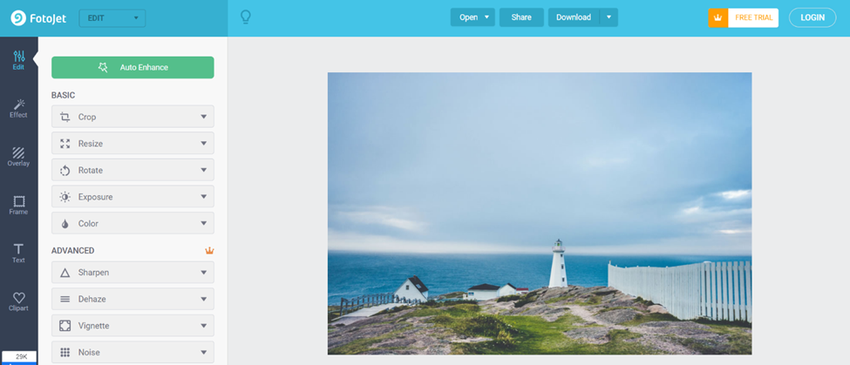Expand the Color section arrow

coord(204,223)
